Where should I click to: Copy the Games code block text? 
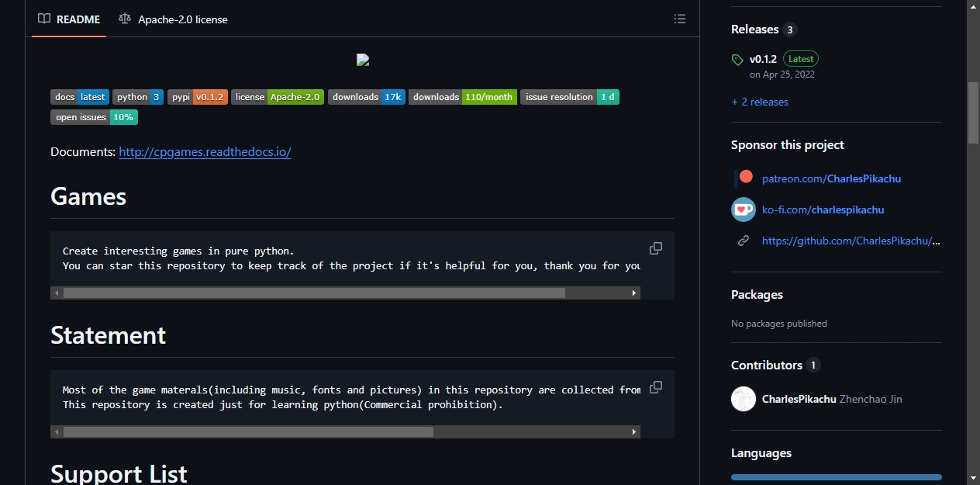tap(656, 248)
